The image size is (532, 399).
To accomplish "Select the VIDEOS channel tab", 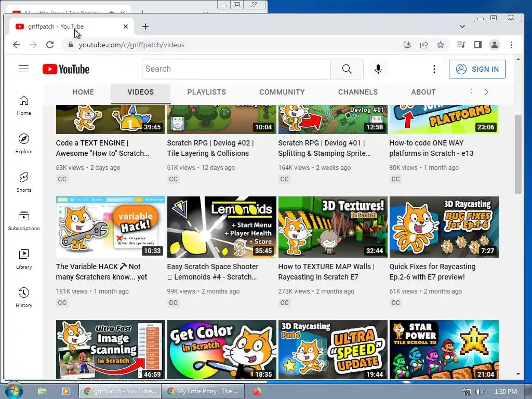I will tap(140, 92).
